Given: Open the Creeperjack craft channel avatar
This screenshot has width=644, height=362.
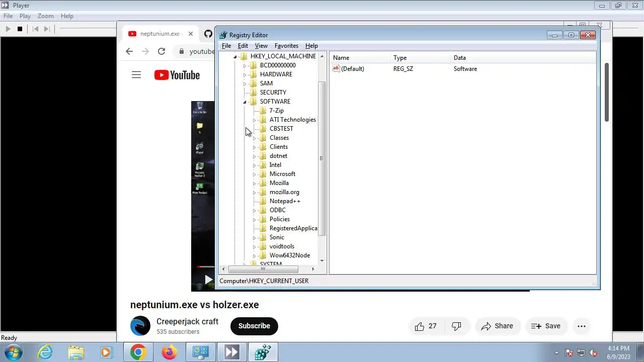Looking at the screenshot, I should pyautogui.click(x=140, y=326).
